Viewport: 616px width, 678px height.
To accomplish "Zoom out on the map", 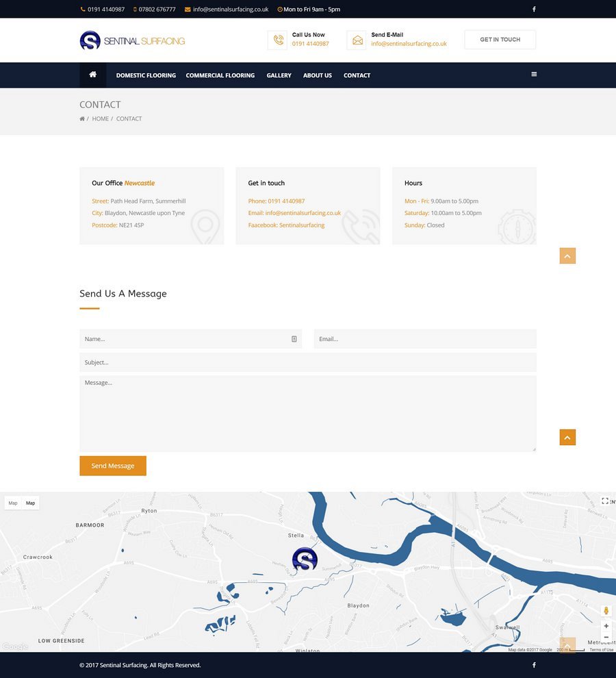I will (606, 637).
